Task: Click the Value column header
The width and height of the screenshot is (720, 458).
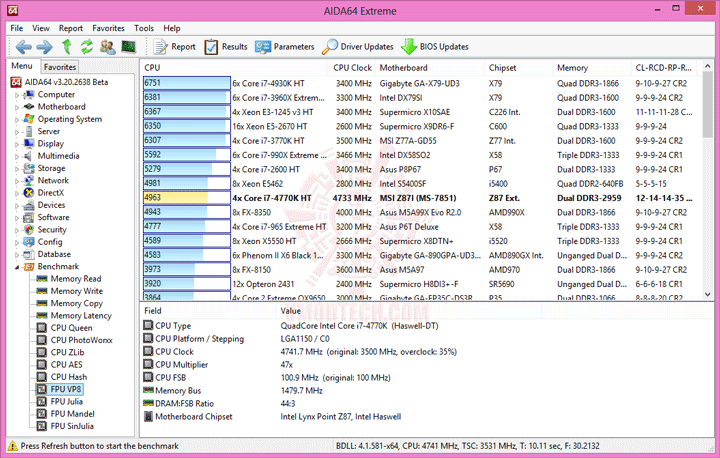Action: coord(409,311)
